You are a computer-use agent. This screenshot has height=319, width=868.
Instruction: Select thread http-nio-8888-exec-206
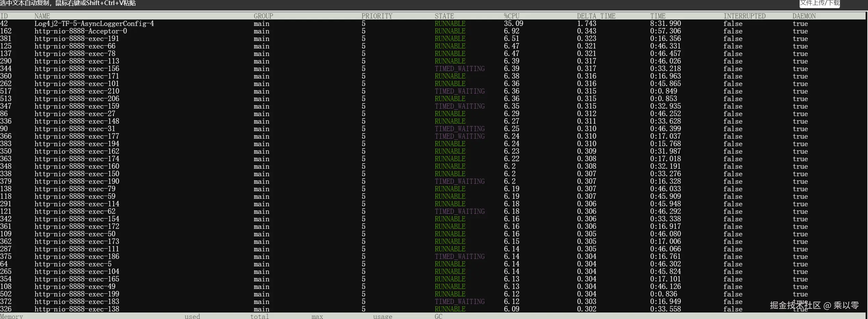(77, 99)
